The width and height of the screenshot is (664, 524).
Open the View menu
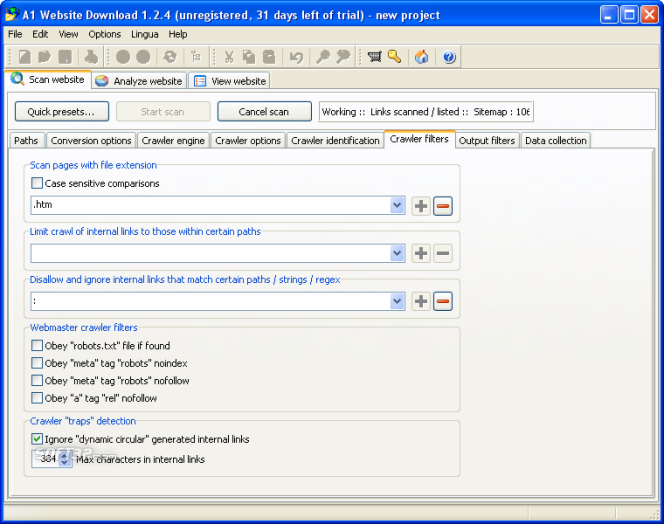pos(68,34)
